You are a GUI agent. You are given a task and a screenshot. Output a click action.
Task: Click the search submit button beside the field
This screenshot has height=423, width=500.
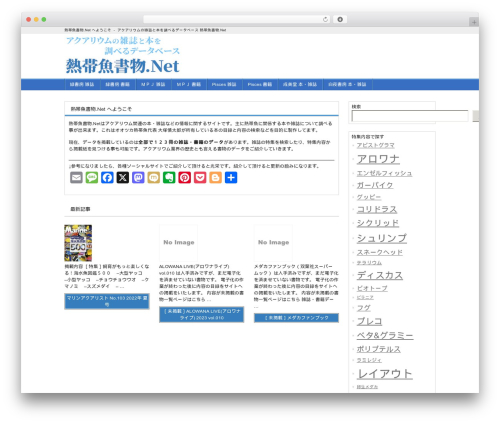[x=476, y=116]
